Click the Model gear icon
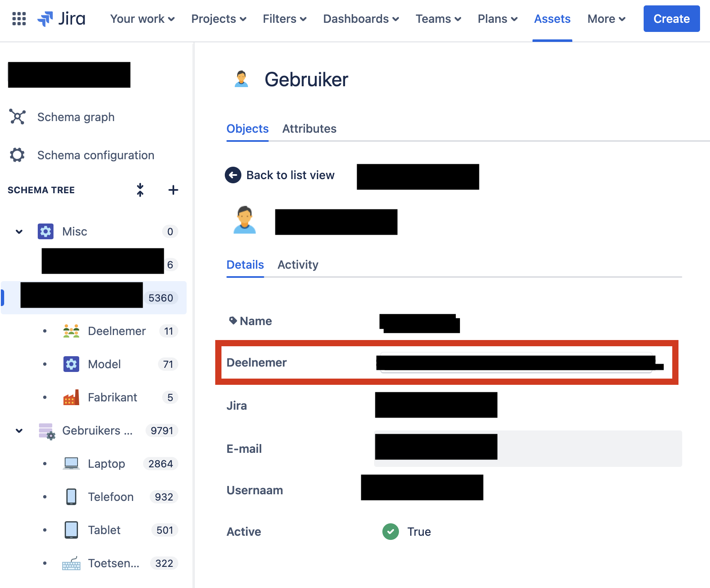The height and width of the screenshot is (588, 710). 71,364
